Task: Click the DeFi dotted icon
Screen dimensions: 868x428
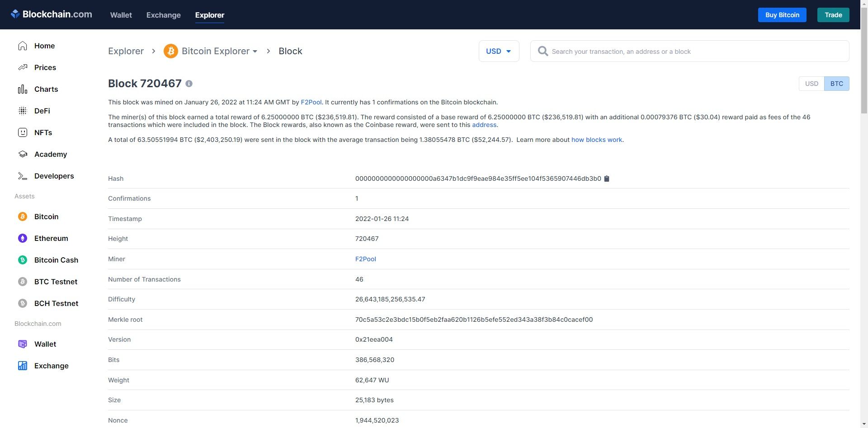Action: pyautogui.click(x=23, y=111)
